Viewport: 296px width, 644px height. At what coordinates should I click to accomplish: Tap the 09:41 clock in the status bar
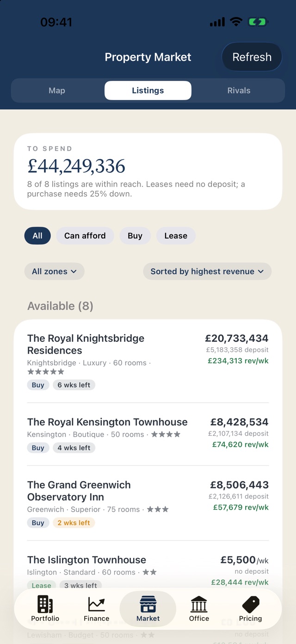coord(56,22)
